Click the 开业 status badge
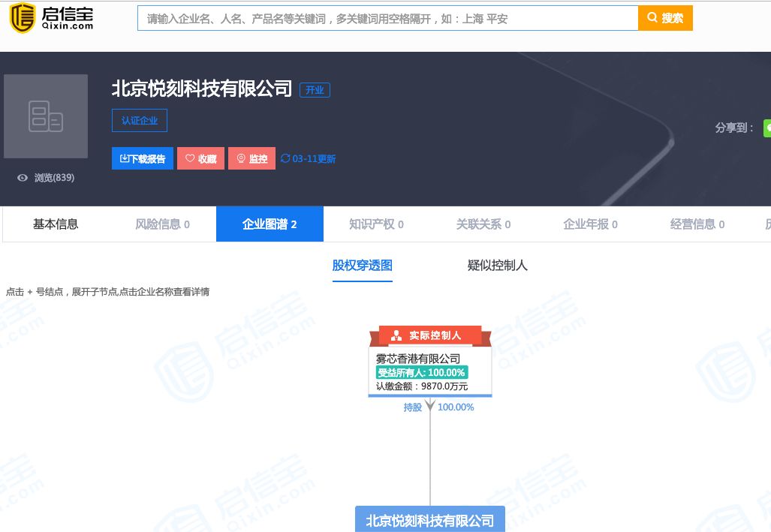 point(315,90)
